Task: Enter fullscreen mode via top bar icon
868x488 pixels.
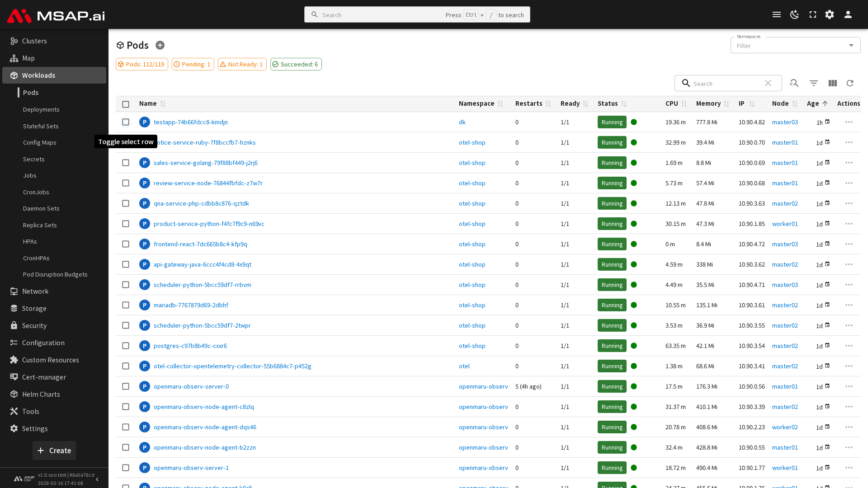Action: [812, 14]
